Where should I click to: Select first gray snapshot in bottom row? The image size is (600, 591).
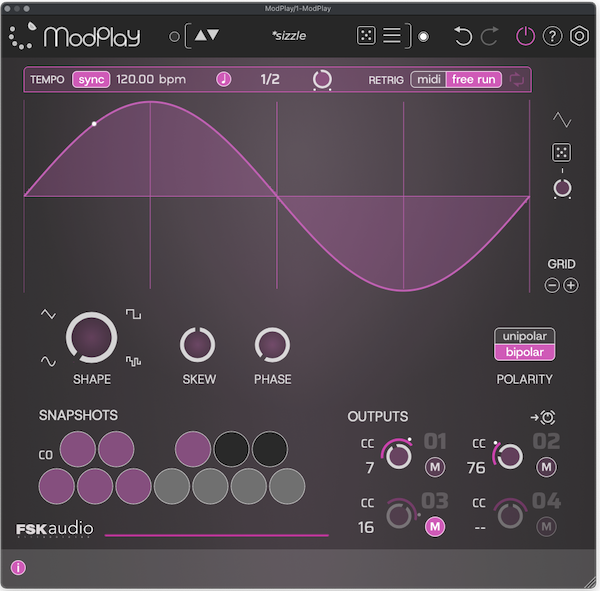point(172,486)
